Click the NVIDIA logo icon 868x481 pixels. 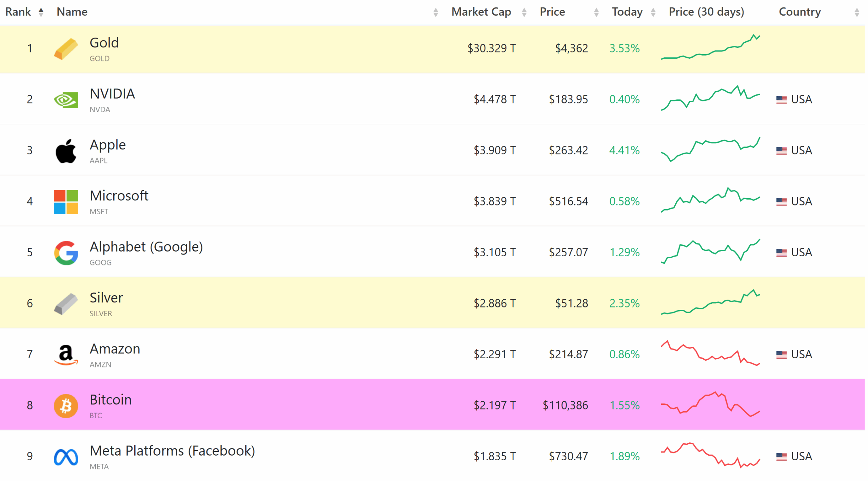point(66,100)
